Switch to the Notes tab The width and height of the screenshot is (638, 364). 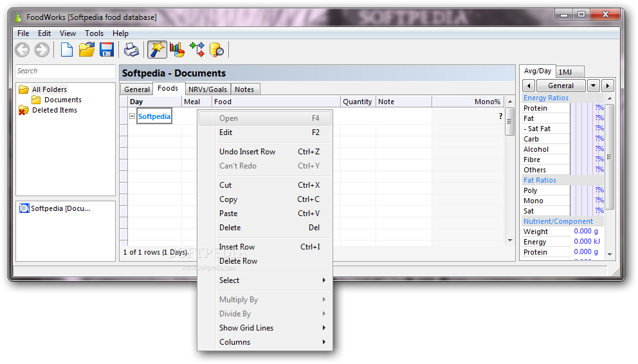click(244, 89)
